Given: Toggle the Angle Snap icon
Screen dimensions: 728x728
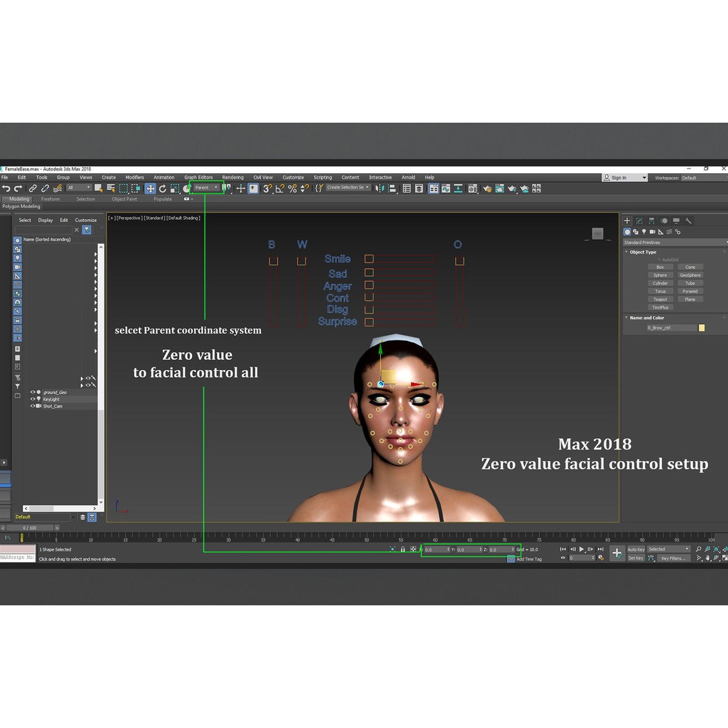Looking at the screenshot, I should (x=280, y=189).
